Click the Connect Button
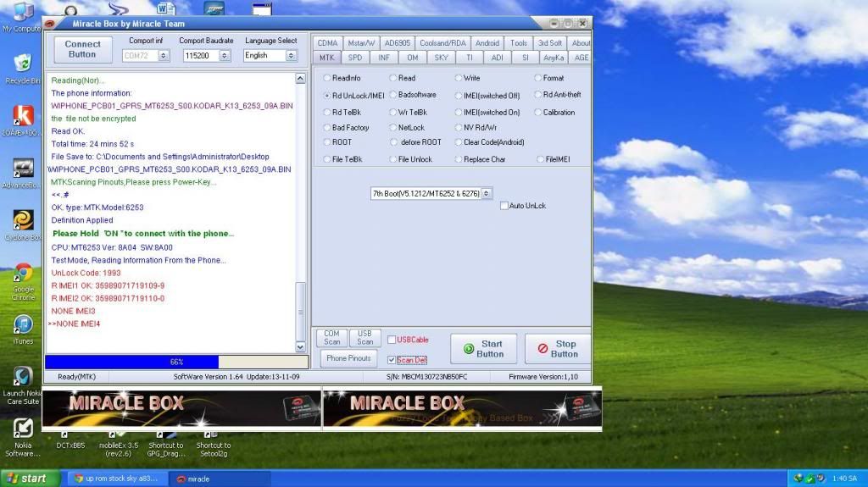The height and width of the screenshot is (487, 868). (x=82, y=49)
